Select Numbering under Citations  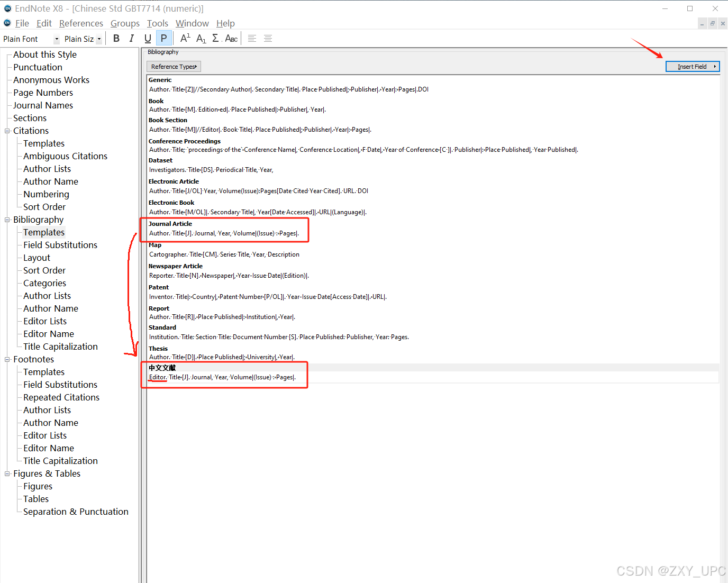[46, 194]
